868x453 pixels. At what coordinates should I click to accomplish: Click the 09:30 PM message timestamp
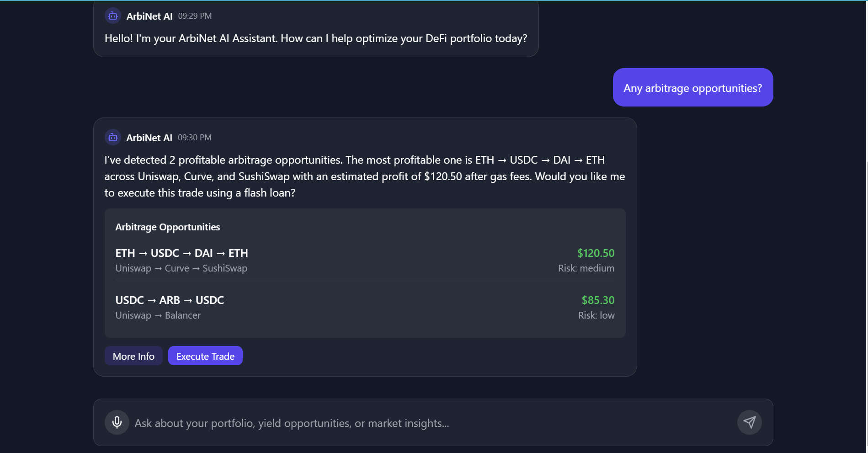pyautogui.click(x=195, y=138)
